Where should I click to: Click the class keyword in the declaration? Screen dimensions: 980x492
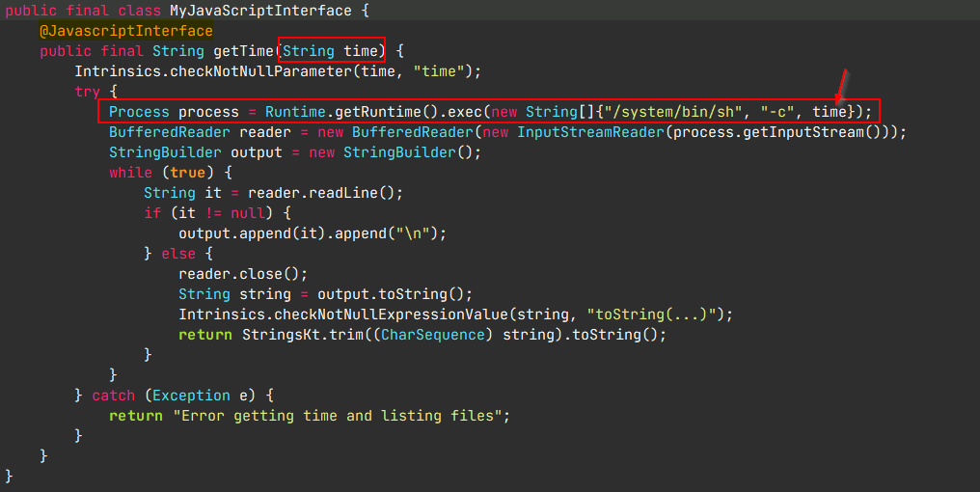(139, 11)
